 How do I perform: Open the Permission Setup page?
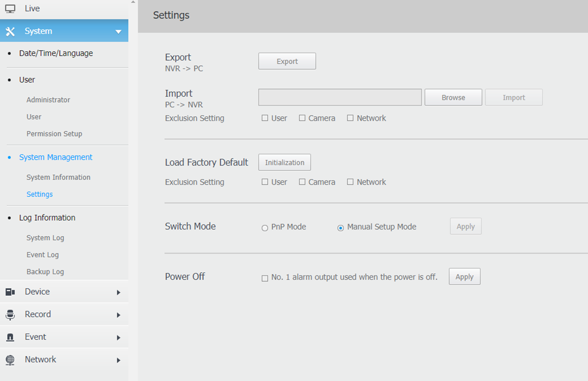[54, 134]
